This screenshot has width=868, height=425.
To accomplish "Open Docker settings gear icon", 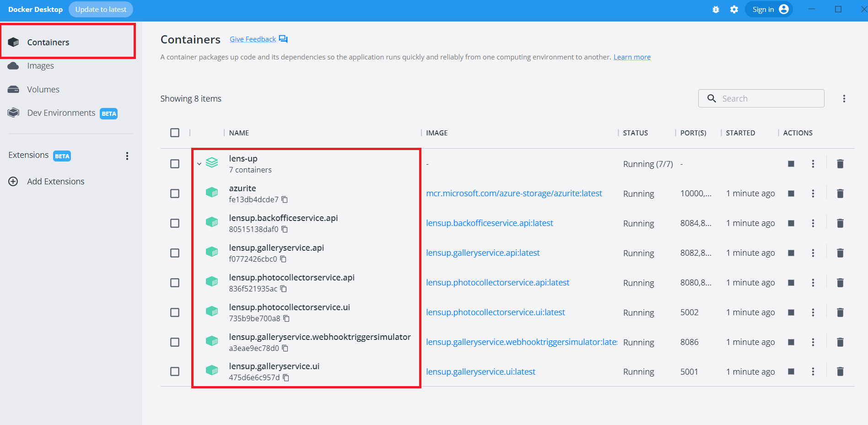I will point(734,10).
